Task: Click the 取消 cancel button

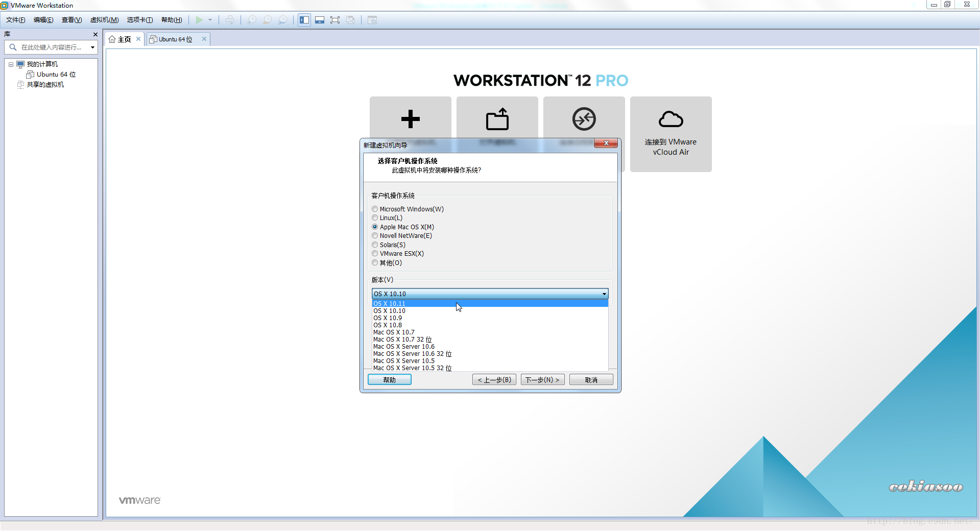Action: pos(591,380)
